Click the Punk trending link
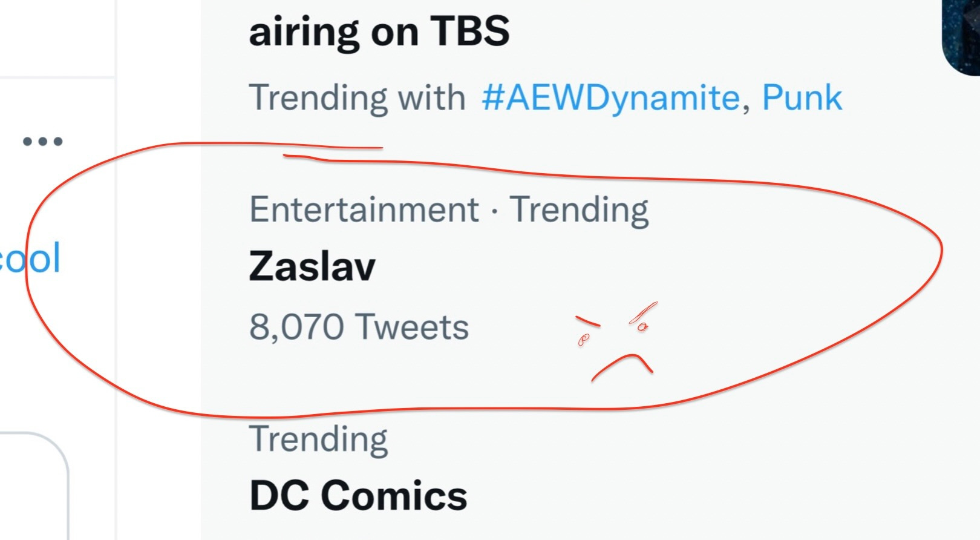980x540 pixels. pos(802,97)
